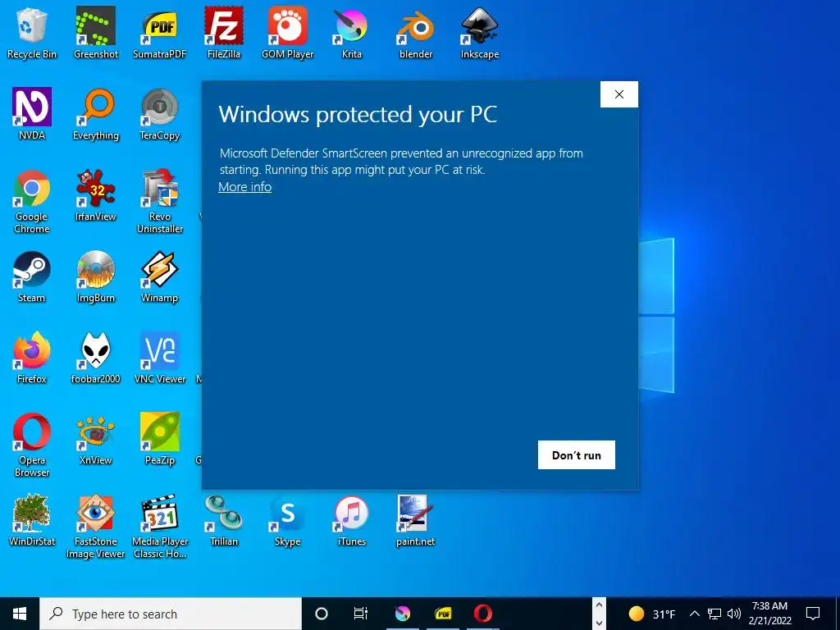Show hidden system tray icons
Image resolution: width=840 pixels, height=630 pixels.
tap(694, 614)
